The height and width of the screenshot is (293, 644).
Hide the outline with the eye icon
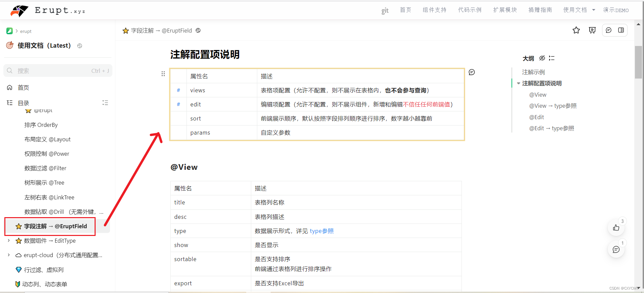click(542, 58)
